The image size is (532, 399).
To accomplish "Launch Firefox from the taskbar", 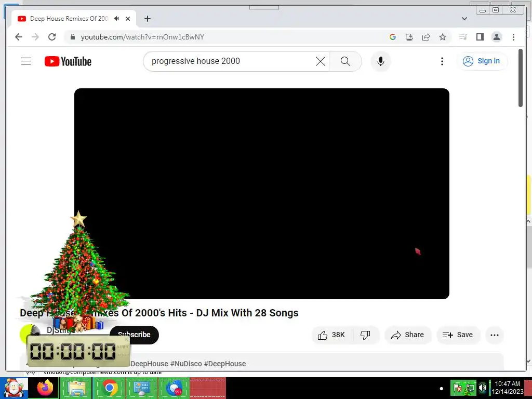I will coord(45,388).
